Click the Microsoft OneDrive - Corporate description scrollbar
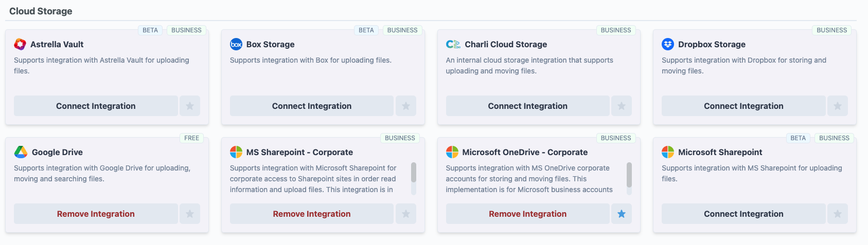 [629, 178]
